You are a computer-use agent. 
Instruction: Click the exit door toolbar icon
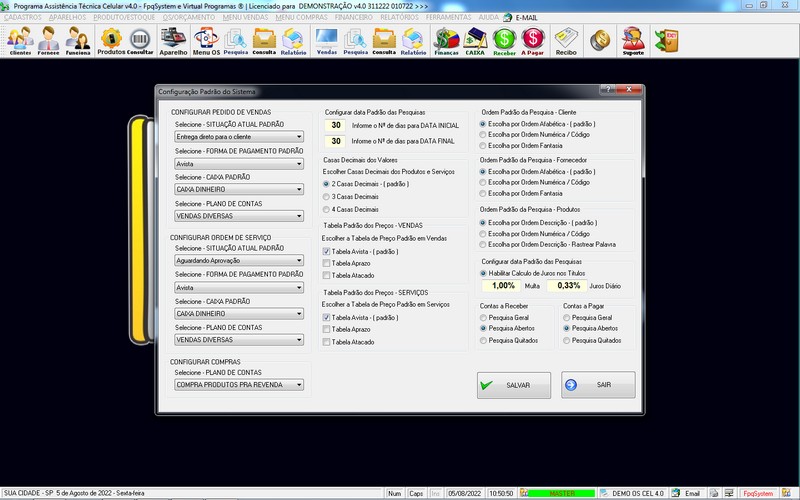[x=666, y=40]
